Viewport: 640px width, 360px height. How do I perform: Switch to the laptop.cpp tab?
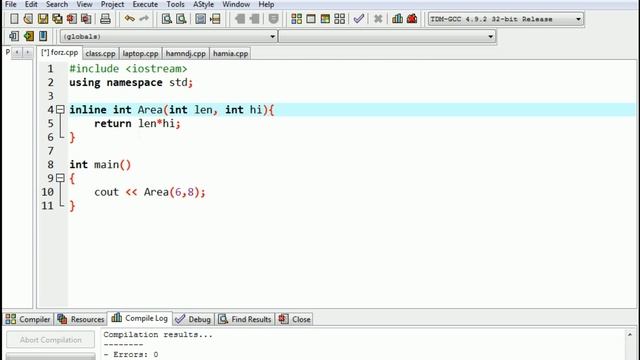coord(140,53)
